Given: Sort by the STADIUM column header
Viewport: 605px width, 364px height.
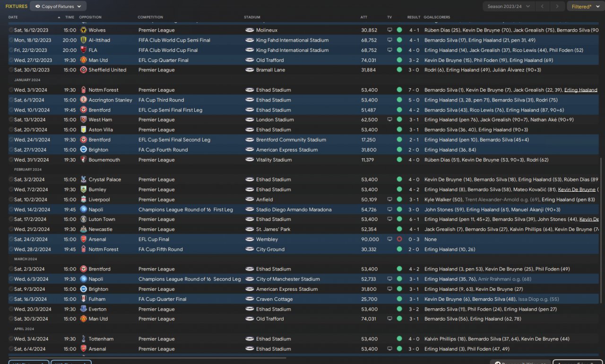Looking at the screenshot, I should (x=252, y=17).
